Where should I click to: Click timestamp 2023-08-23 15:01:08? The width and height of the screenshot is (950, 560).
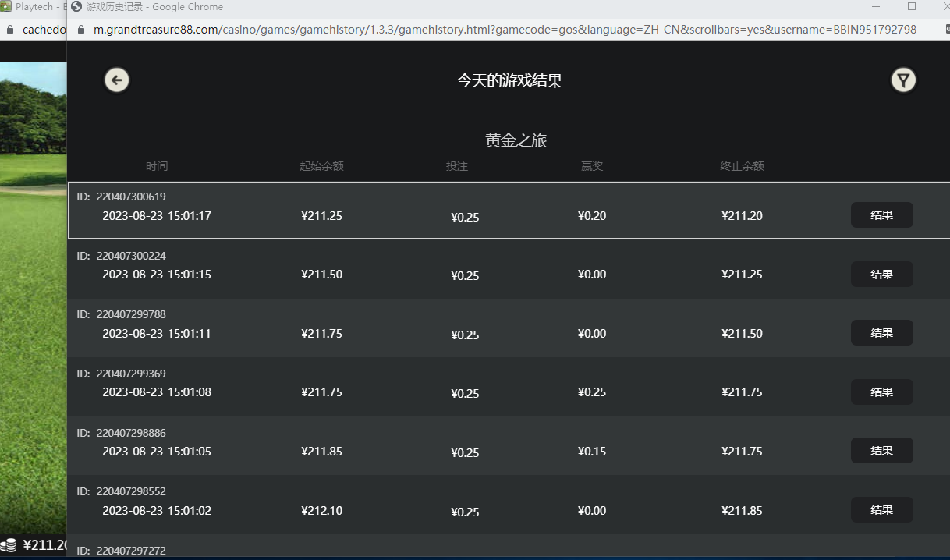tap(157, 392)
